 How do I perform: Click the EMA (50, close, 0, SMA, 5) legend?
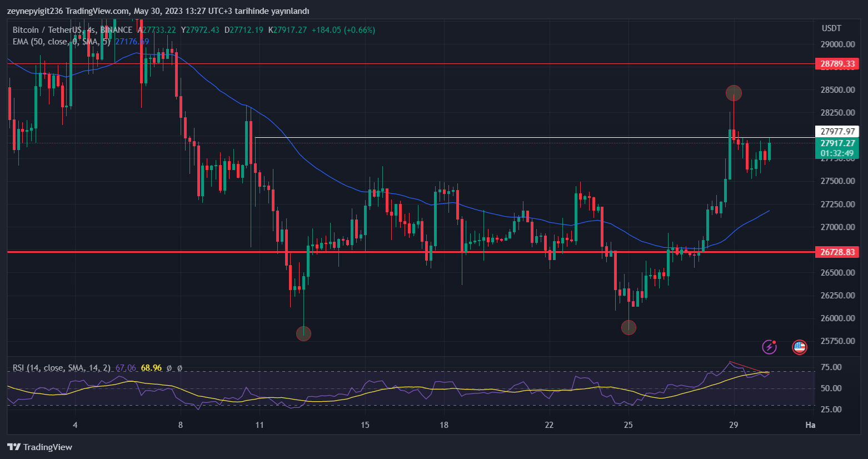point(62,42)
